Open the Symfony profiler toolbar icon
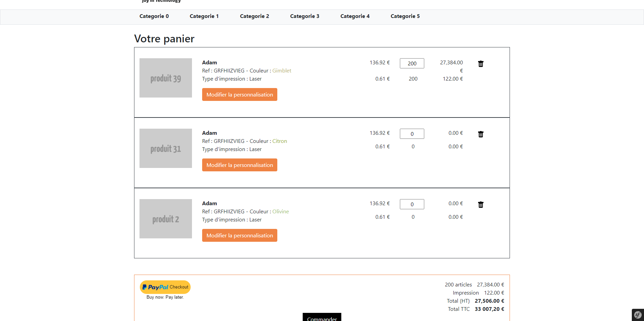 click(638, 315)
